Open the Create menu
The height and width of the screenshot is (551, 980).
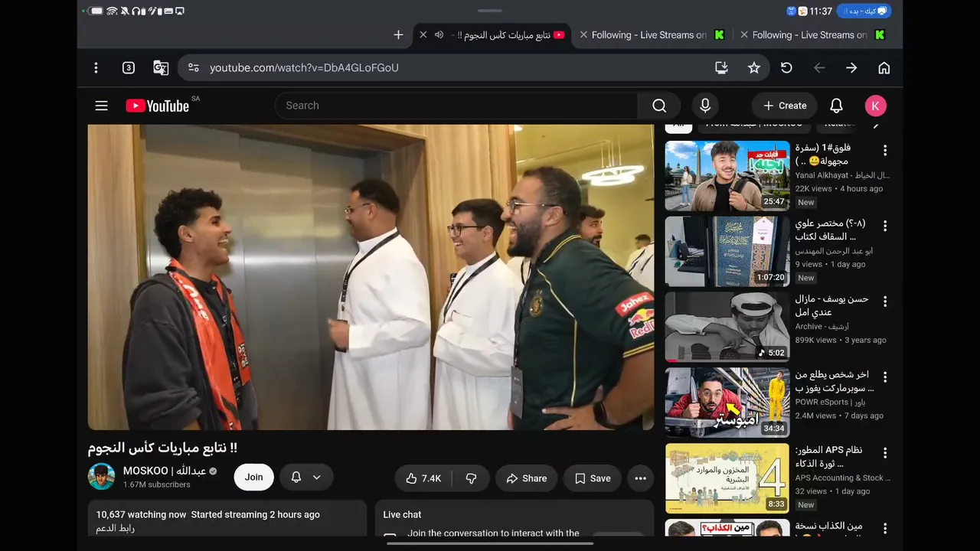point(785,106)
